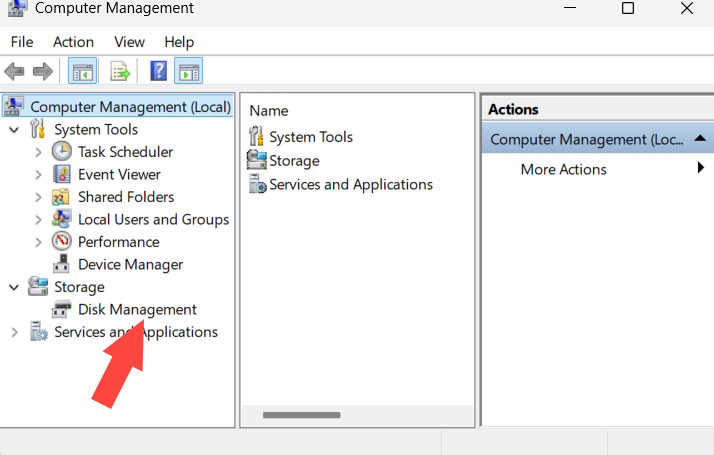Toggle Show/Hide Action Pane toolbar button
Image resolution: width=714 pixels, height=455 pixels.
(189, 71)
